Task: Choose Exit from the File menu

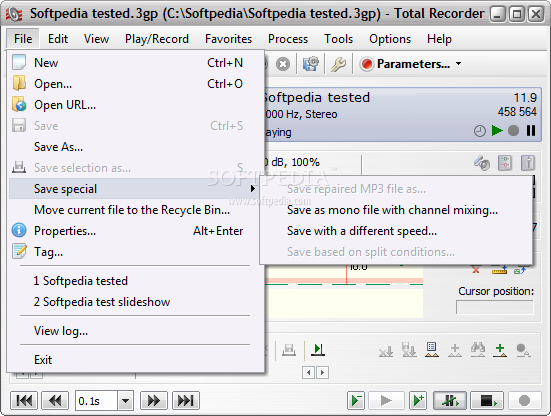Action: point(135,359)
